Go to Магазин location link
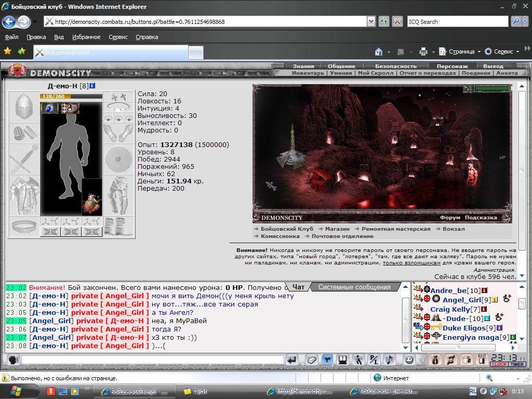 [337, 229]
